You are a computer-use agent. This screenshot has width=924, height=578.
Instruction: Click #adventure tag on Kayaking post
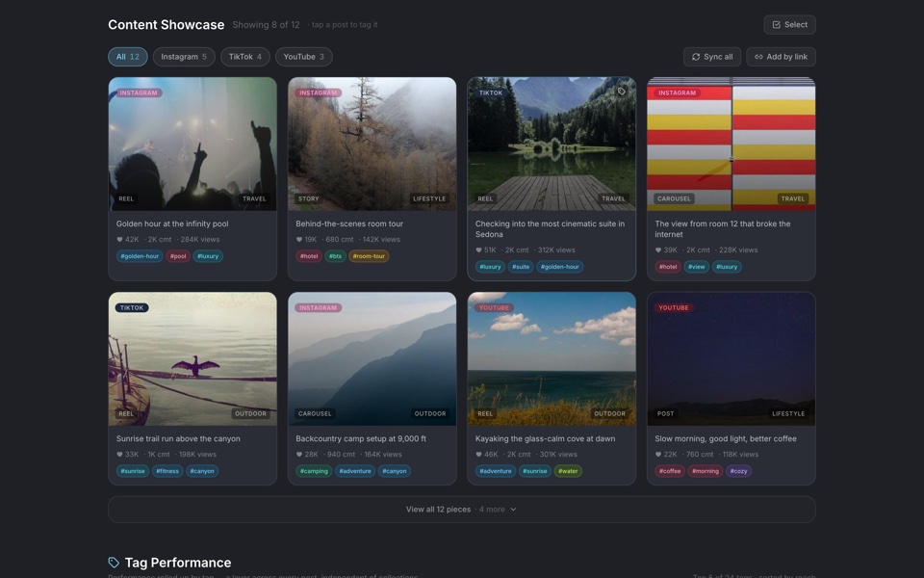[496, 471]
